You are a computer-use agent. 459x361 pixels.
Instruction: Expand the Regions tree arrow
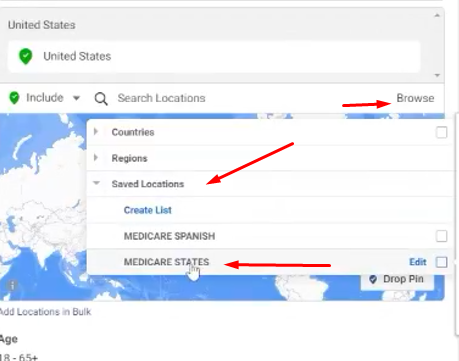pos(96,157)
